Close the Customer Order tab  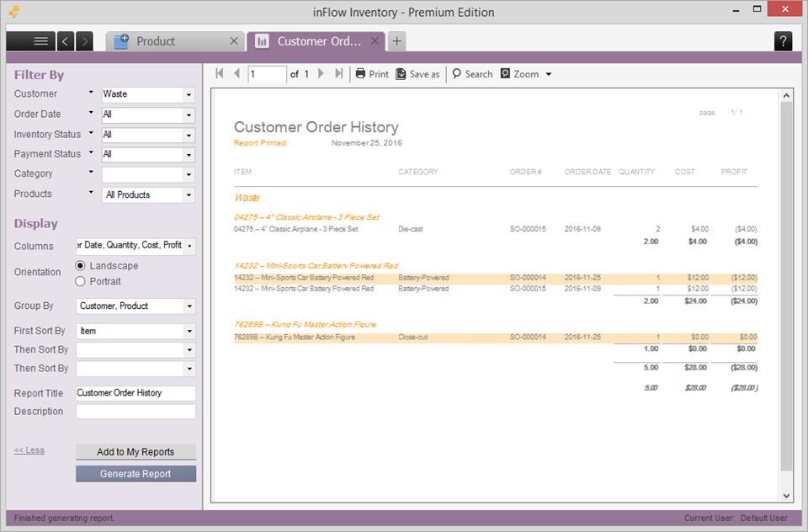[375, 41]
